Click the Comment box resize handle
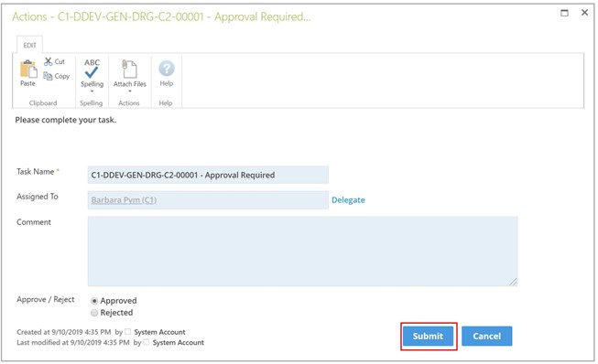Viewport: 598px width, 364px height. [x=514, y=282]
